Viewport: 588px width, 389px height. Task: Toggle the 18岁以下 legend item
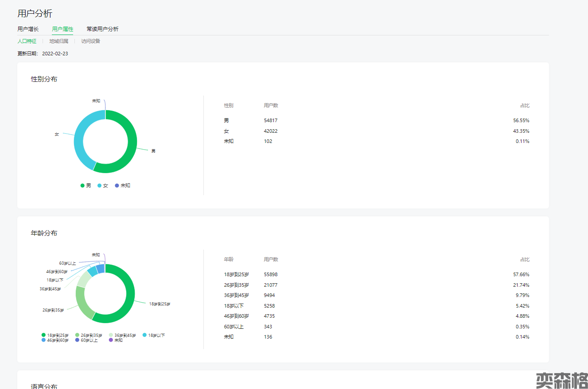point(154,335)
